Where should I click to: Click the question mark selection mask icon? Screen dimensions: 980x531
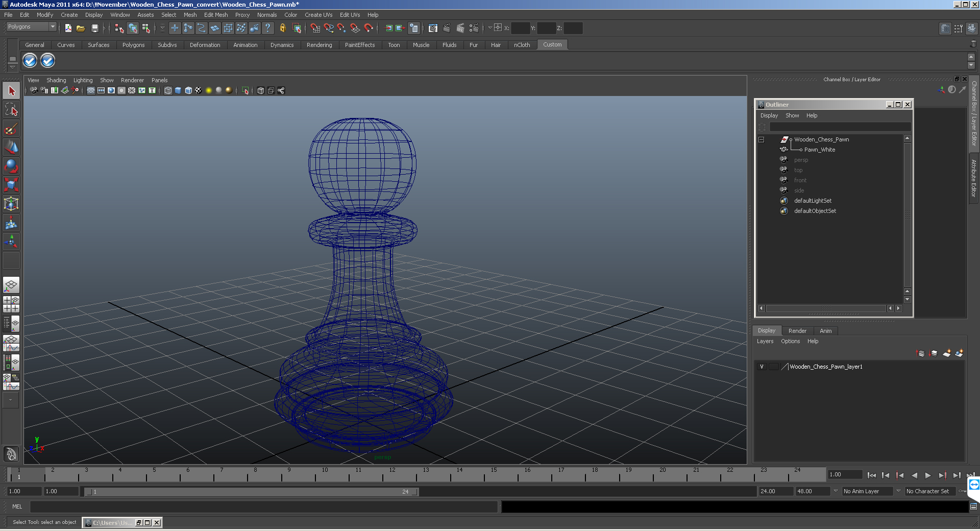pyautogui.click(x=267, y=28)
